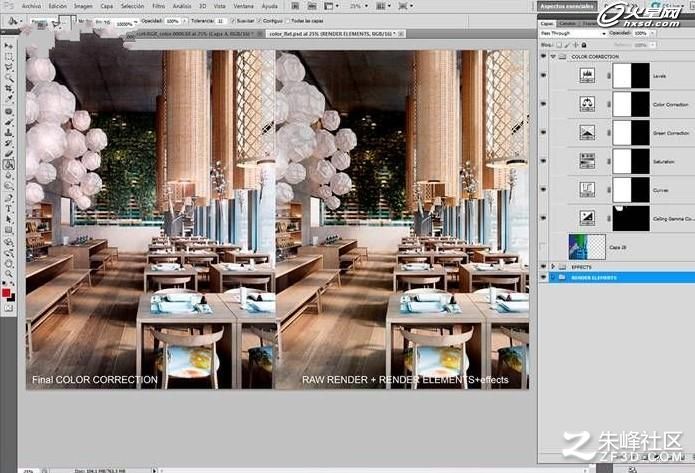The height and width of the screenshot is (473, 695).
Task: Launch Bridge from application bar
Action: pyautogui.click(x=295, y=6)
